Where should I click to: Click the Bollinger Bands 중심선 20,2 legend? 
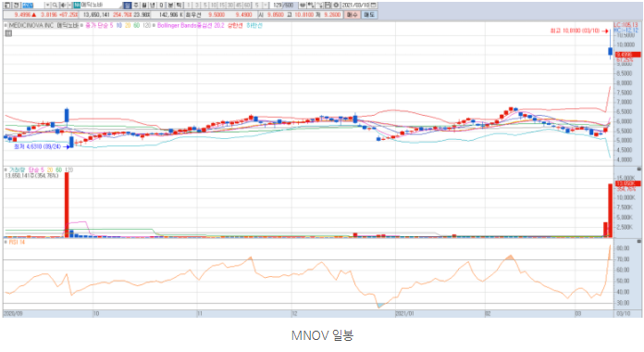tap(191, 26)
